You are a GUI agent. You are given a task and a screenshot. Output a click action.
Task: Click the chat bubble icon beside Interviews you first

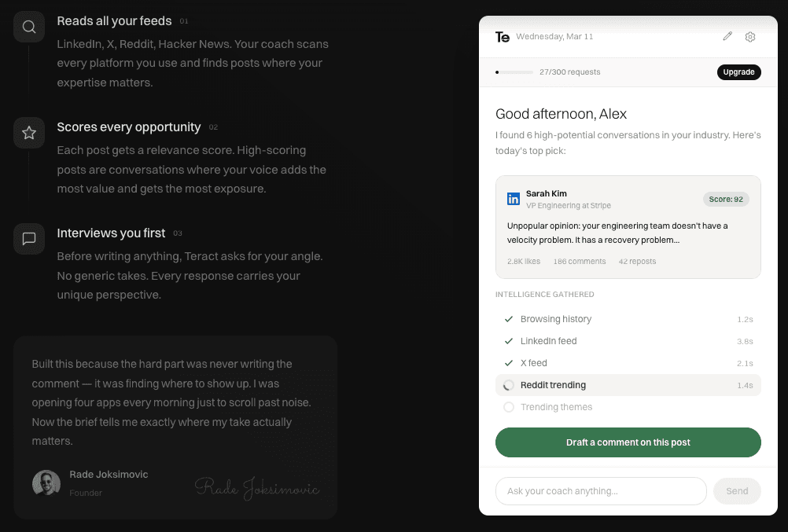coord(29,239)
